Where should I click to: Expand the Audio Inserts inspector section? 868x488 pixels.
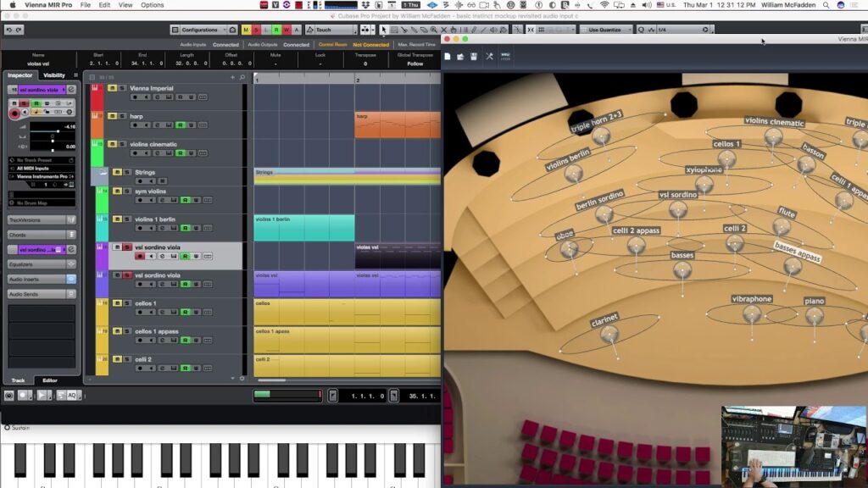(x=42, y=280)
